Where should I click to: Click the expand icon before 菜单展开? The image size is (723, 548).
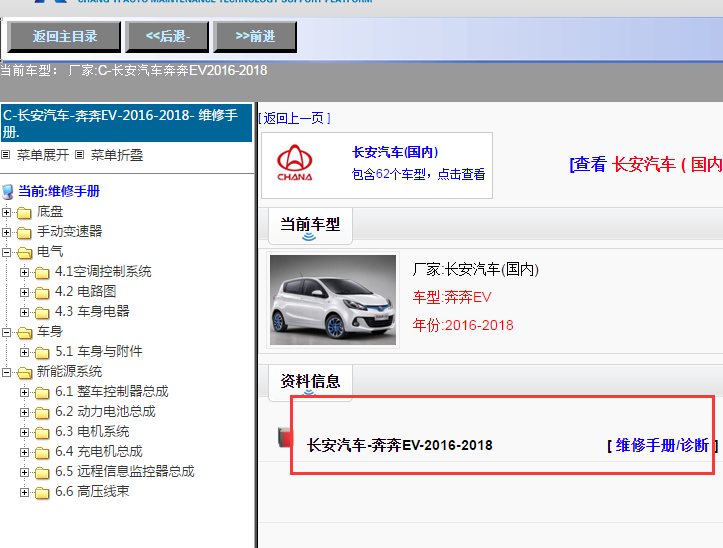point(6,155)
